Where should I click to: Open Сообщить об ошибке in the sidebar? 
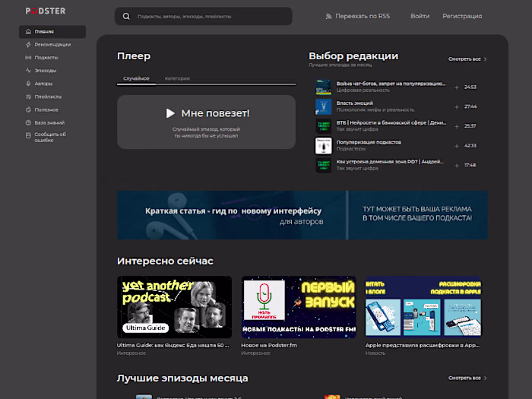(x=50, y=137)
